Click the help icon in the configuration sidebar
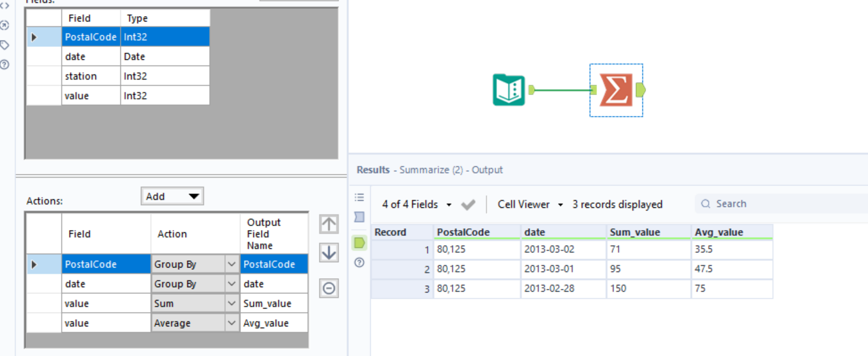The width and height of the screenshot is (868, 356). [x=5, y=64]
